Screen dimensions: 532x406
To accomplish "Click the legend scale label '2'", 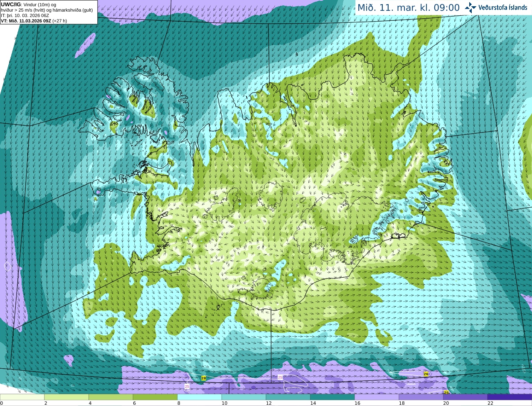I will pyautogui.click(x=46, y=403).
